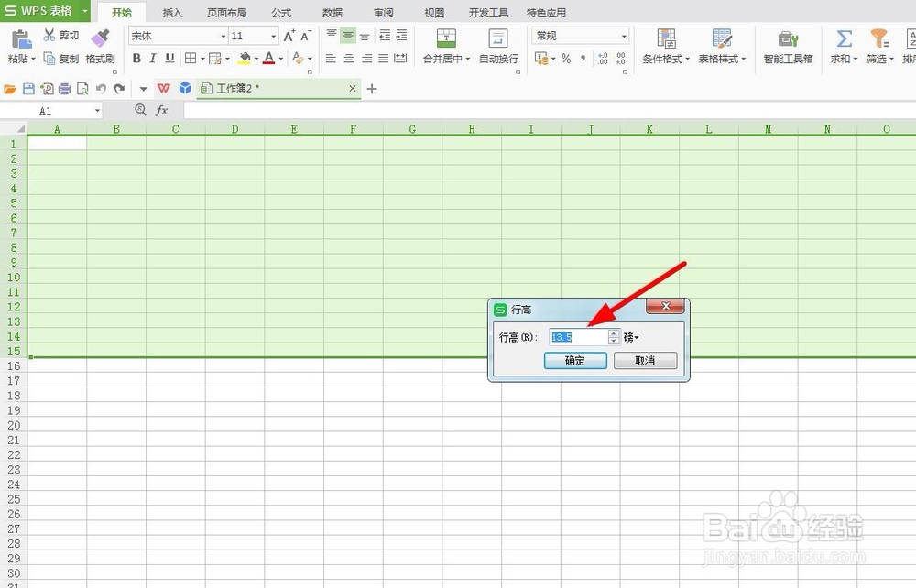Toggle Italic formatting
The width and height of the screenshot is (916, 588).
pos(153,58)
